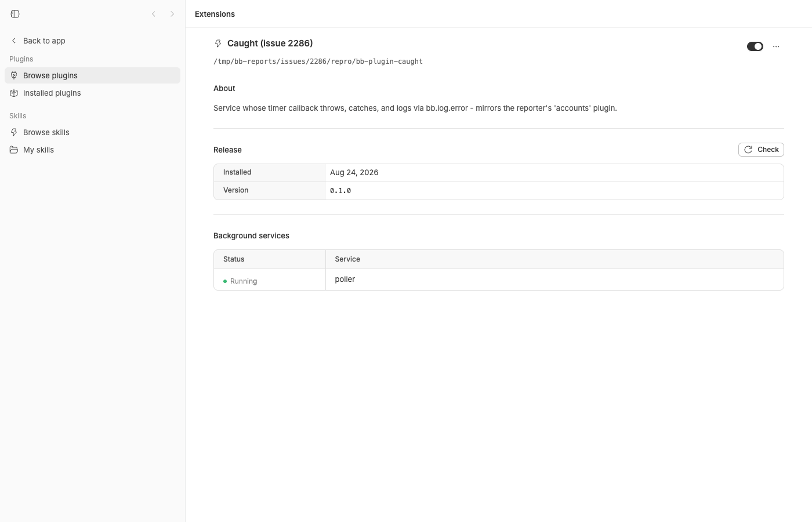
Task: Open Installed plugins in sidebar
Action: [92, 93]
